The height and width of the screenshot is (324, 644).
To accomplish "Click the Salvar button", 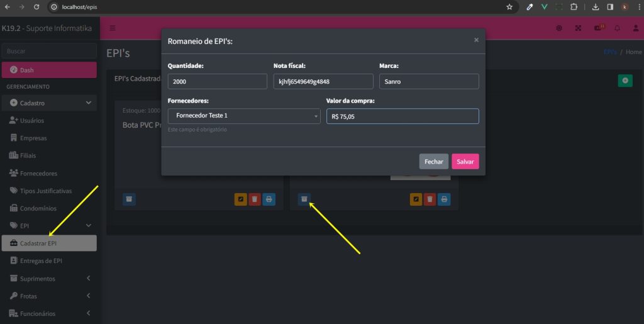I will [465, 162].
